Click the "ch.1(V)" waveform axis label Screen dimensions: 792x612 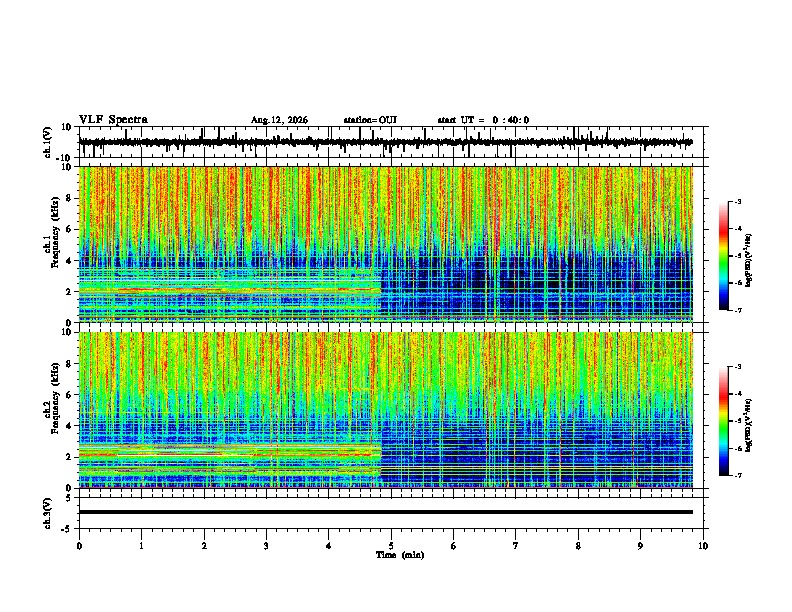(x=48, y=142)
